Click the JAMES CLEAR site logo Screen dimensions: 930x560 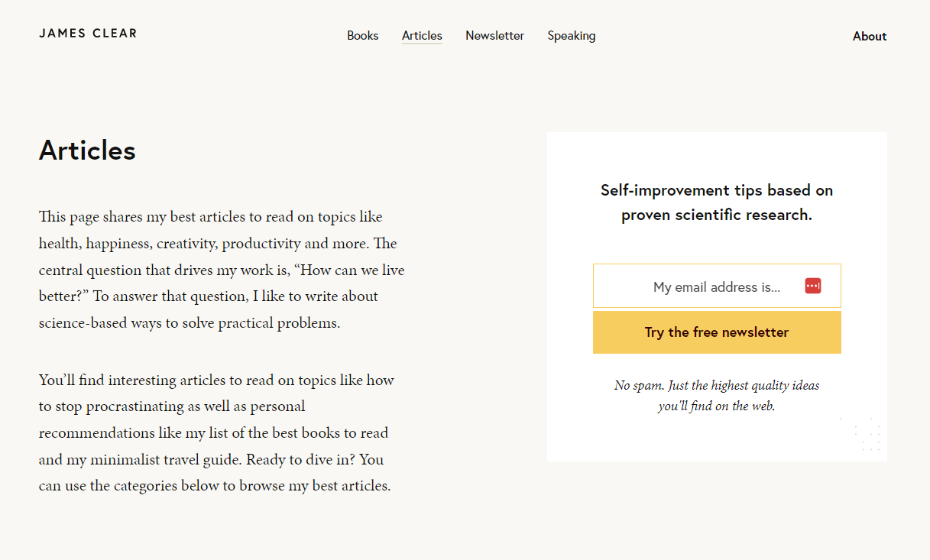point(88,34)
